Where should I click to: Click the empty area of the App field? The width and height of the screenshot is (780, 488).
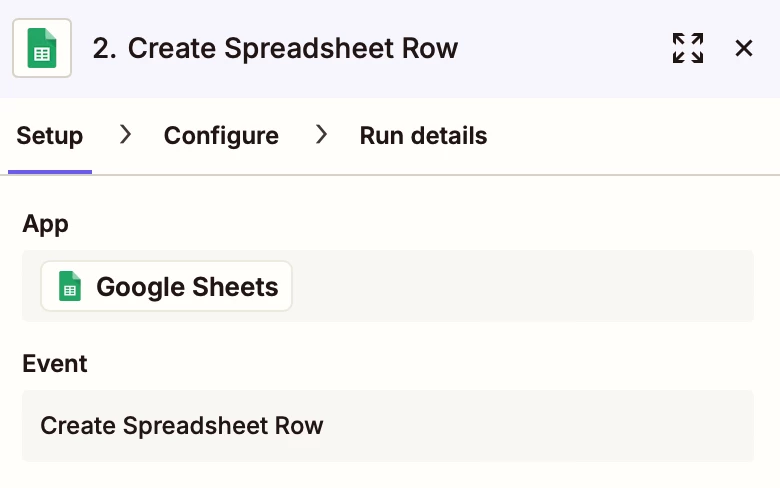(522, 286)
